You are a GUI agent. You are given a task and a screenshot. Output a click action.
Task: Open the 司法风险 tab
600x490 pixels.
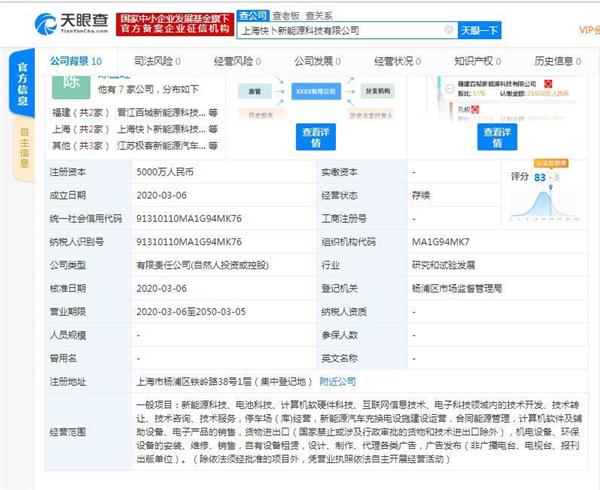(157, 61)
